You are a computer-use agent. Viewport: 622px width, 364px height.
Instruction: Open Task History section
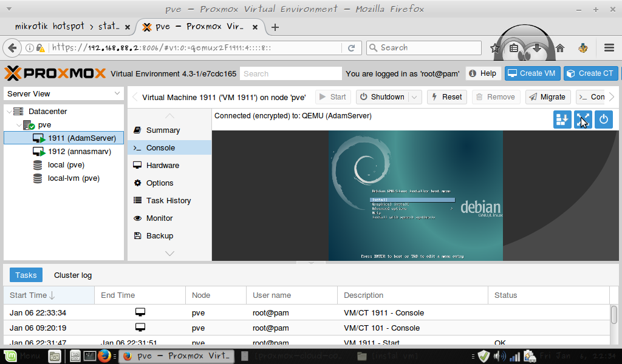coord(169,200)
